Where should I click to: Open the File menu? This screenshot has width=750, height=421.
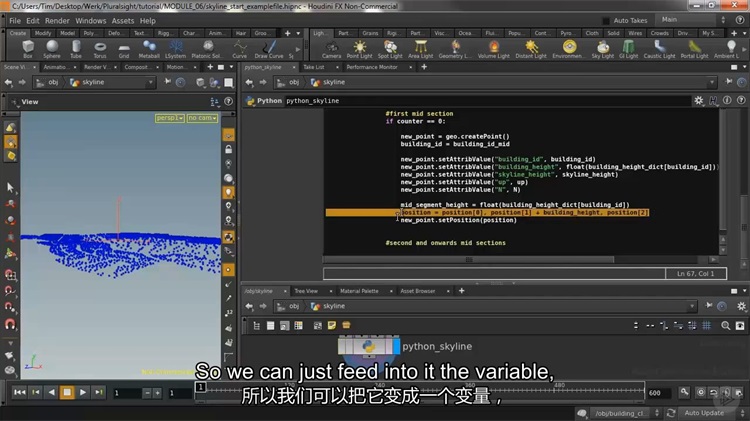pyautogui.click(x=15, y=21)
